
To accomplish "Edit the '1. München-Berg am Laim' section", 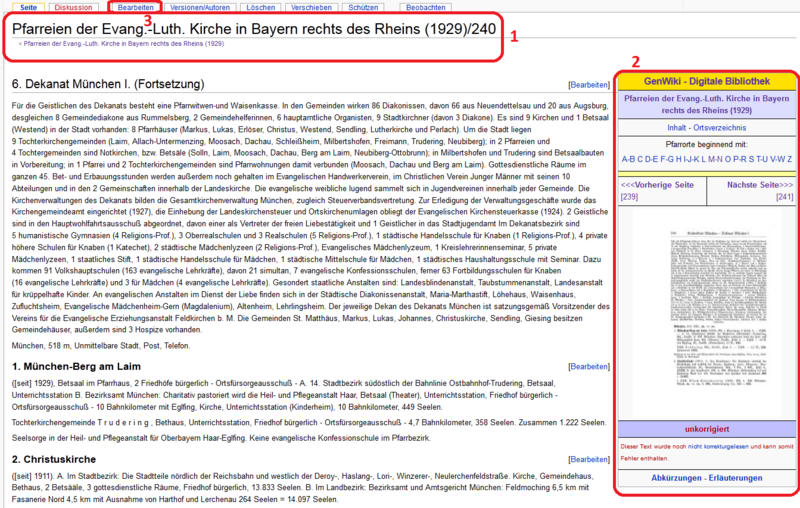I will (x=587, y=368).
